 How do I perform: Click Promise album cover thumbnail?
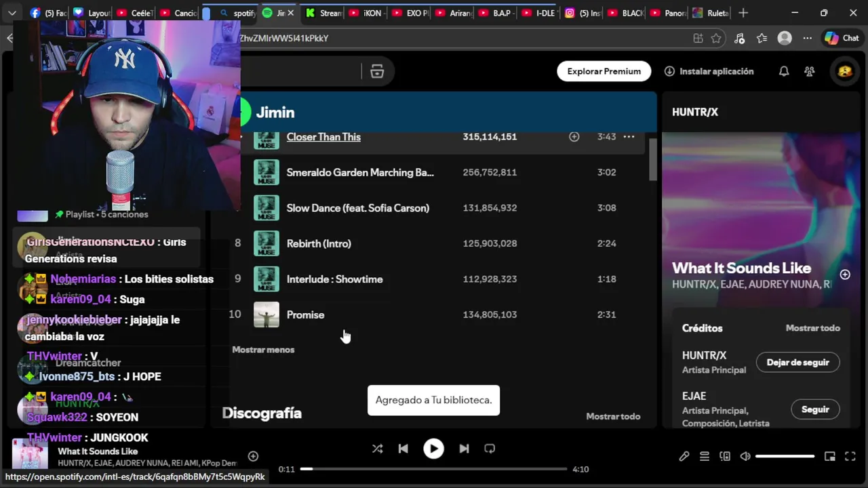(x=267, y=314)
